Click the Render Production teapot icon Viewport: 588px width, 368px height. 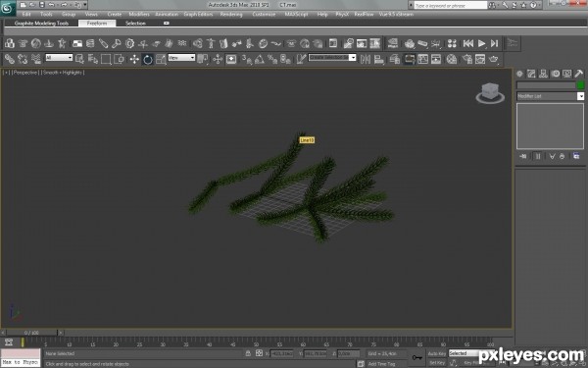tap(494, 59)
